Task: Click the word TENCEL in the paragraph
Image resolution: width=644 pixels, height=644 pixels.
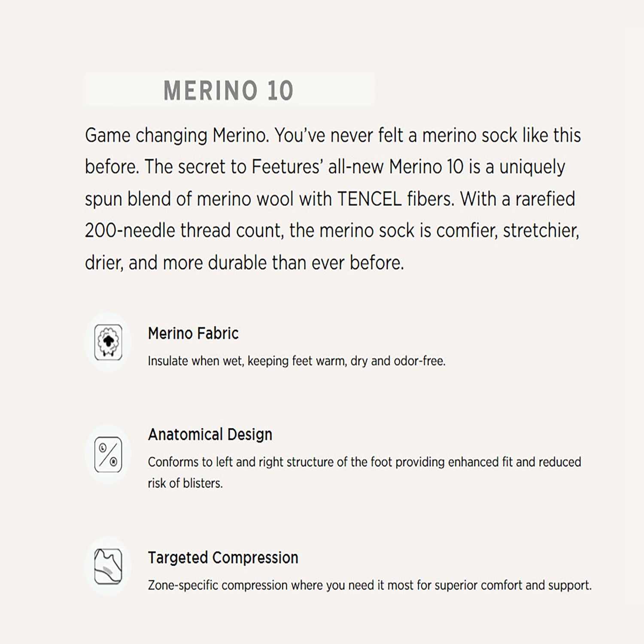Action: point(369,199)
